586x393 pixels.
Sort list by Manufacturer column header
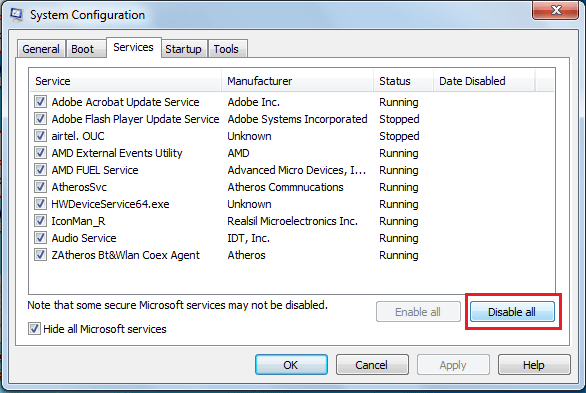[298, 81]
